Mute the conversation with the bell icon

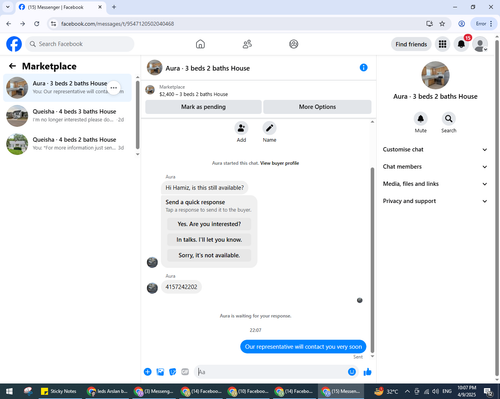point(421,119)
